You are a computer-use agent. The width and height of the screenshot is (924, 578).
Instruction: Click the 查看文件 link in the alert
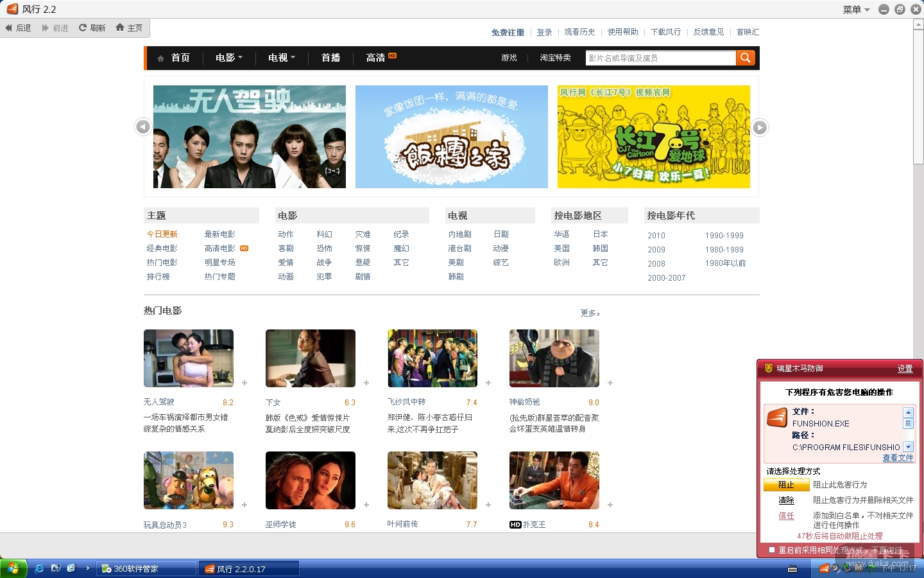[898, 458]
